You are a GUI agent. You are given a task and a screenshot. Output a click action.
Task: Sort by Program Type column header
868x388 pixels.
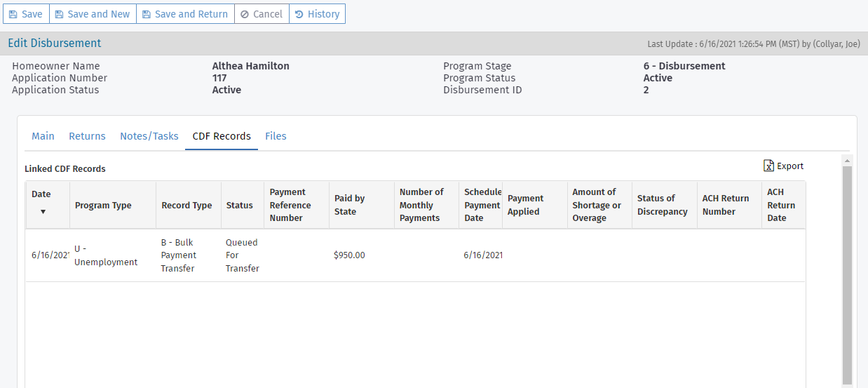pyautogui.click(x=113, y=205)
